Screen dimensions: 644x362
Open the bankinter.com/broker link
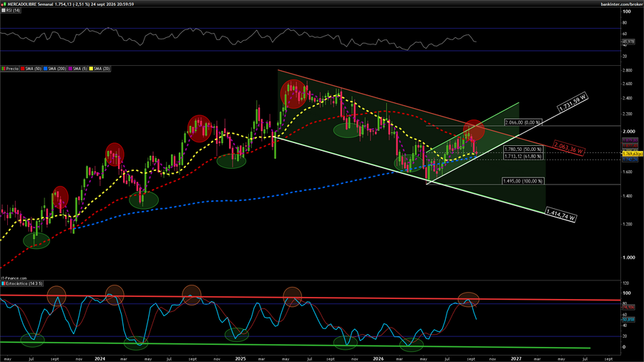[x=622, y=4]
